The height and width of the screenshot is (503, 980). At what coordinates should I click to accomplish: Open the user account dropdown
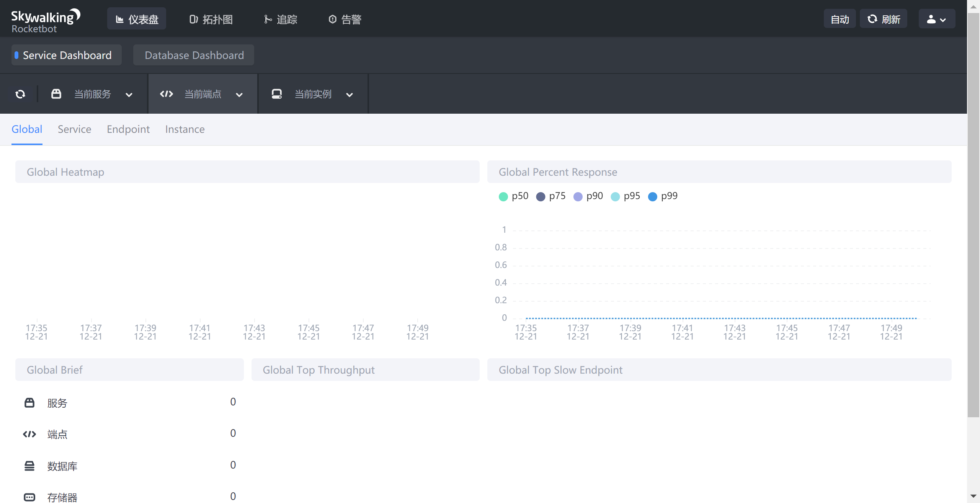coord(937,19)
